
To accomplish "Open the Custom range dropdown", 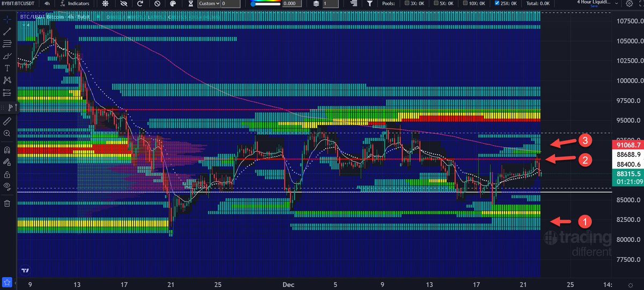I will coord(208,4).
